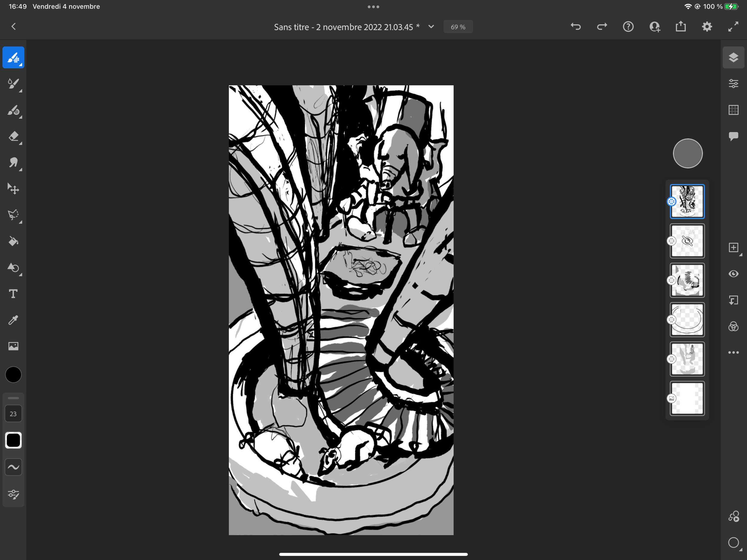Open the Comments panel

pos(733,136)
